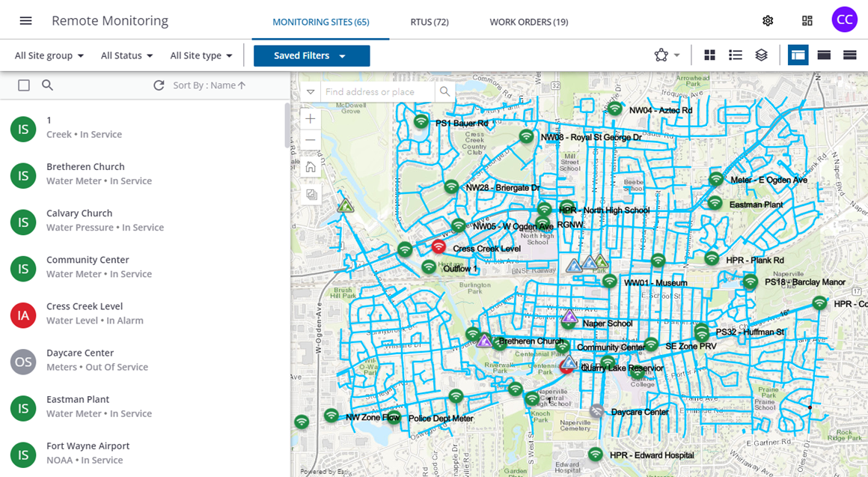Click the refresh list icon
Image resolution: width=868 pixels, height=477 pixels.
[x=159, y=85]
